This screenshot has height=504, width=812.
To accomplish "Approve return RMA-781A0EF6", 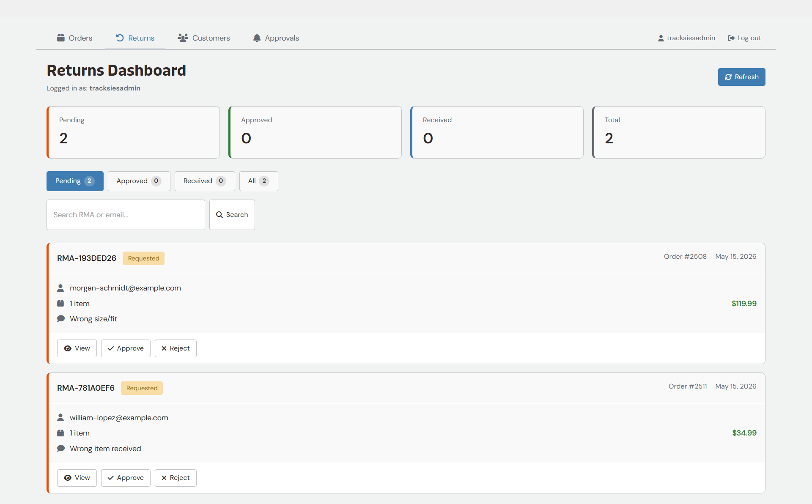I will pyautogui.click(x=126, y=478).
